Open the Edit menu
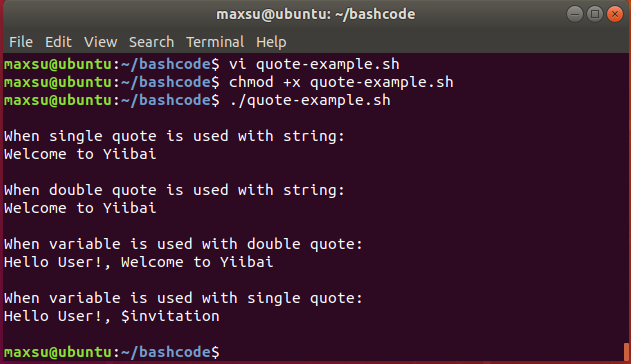631x364 pixels. [x=58, y=42]
